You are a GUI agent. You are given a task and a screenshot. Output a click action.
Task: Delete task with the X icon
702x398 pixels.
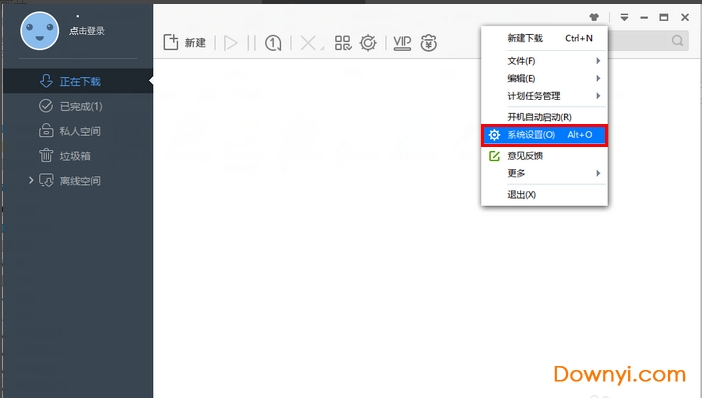click(308, 43)
